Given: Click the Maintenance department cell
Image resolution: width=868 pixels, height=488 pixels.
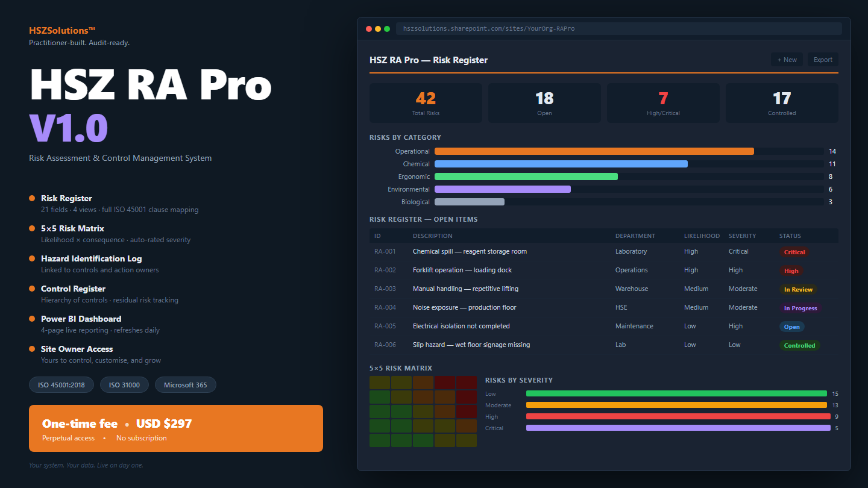Looking at the screenshot, I should (x=634, y=327).
